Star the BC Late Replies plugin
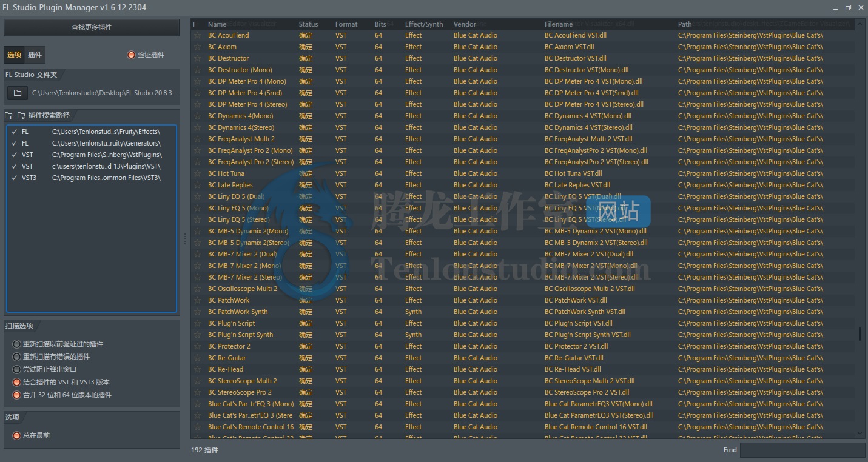The width and height of the screenshot is (868, 462). click(x=197, y=185)
